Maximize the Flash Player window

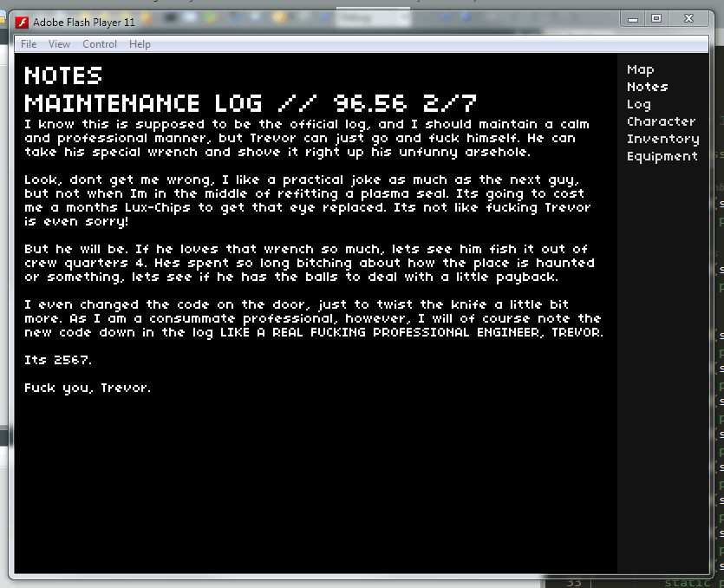656,19
